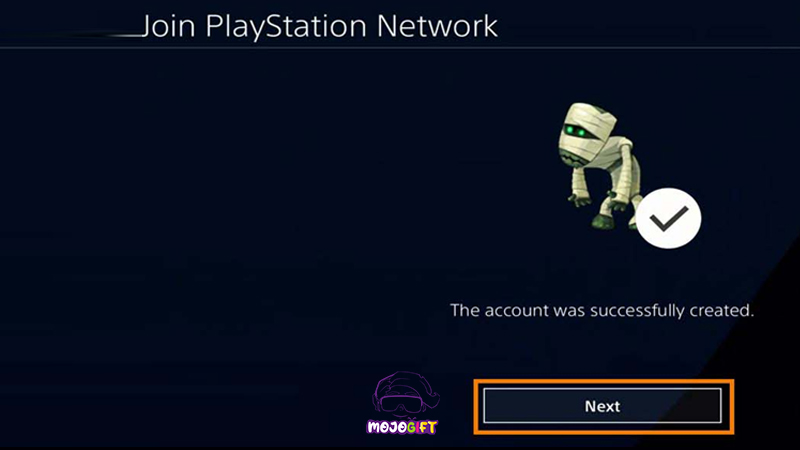Click the word "Join" in the title
Viewport: 800px width, 450px height.
pos(167,26)
